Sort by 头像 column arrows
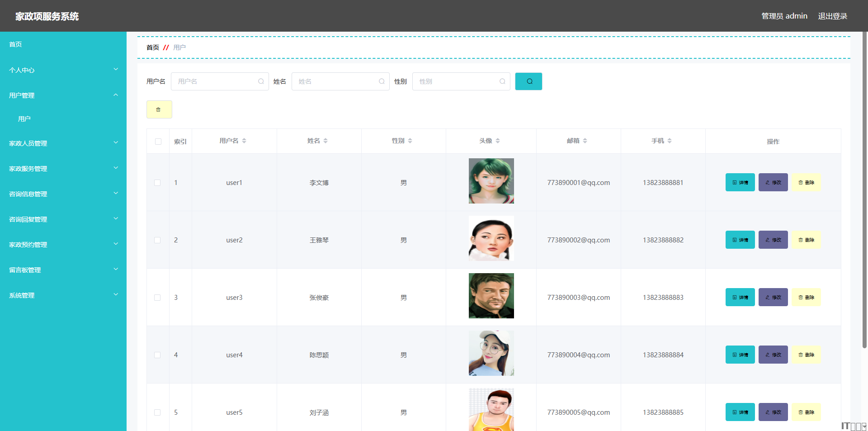 (x=498, y=141)
